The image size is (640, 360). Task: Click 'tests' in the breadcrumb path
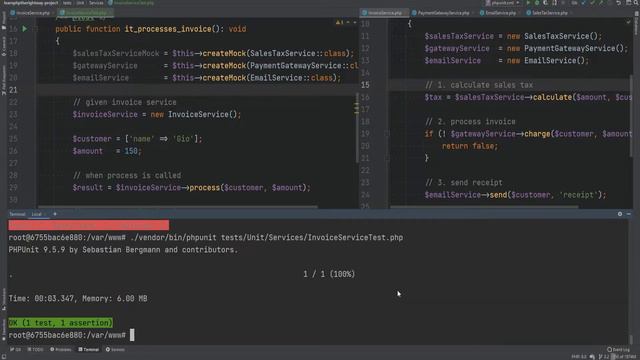pos(67,3)
